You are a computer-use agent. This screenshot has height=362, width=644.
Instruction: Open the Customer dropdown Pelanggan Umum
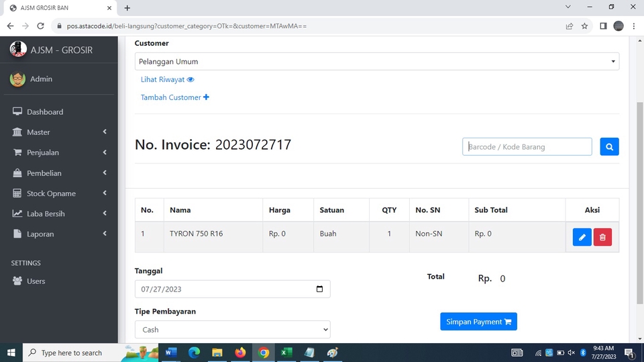click(x=376, y=61)
